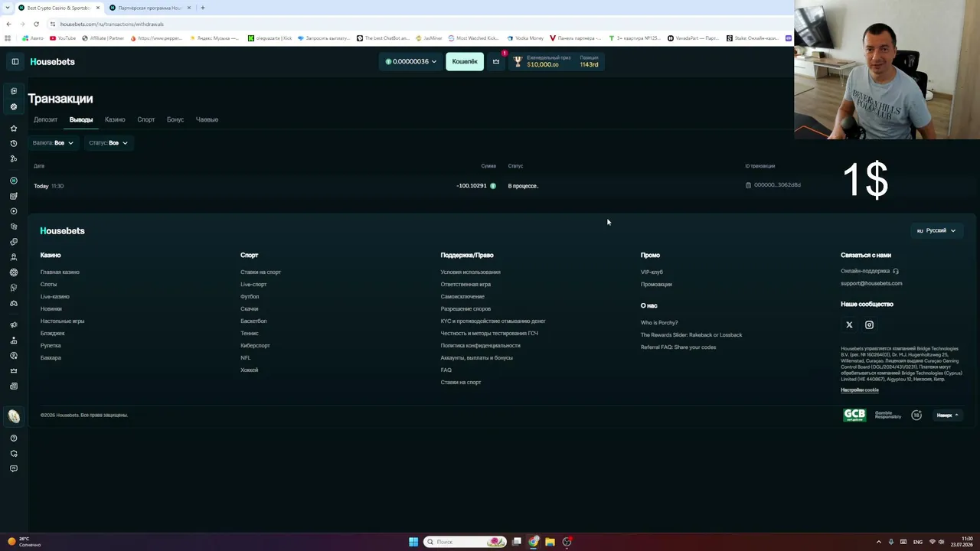
Task: Click the GCB license badge
Action: [x=854, y=415]
